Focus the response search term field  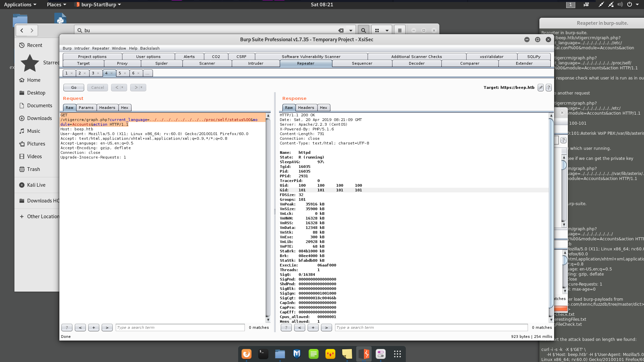(x=431, y=327)
